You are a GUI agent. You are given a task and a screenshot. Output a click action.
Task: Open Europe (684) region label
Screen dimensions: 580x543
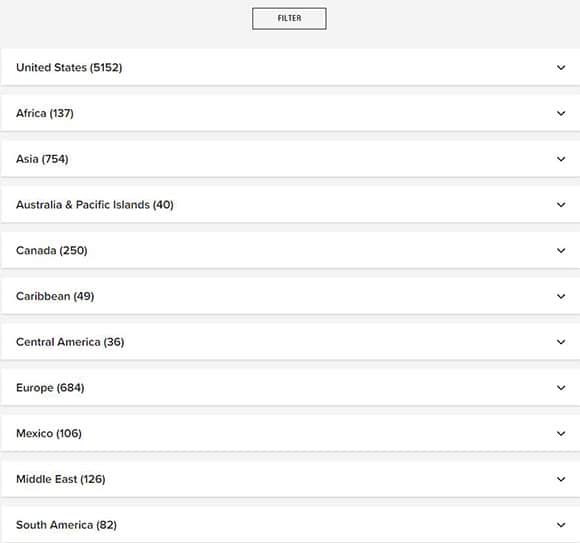pyautogui.click(x=50, y=388)
